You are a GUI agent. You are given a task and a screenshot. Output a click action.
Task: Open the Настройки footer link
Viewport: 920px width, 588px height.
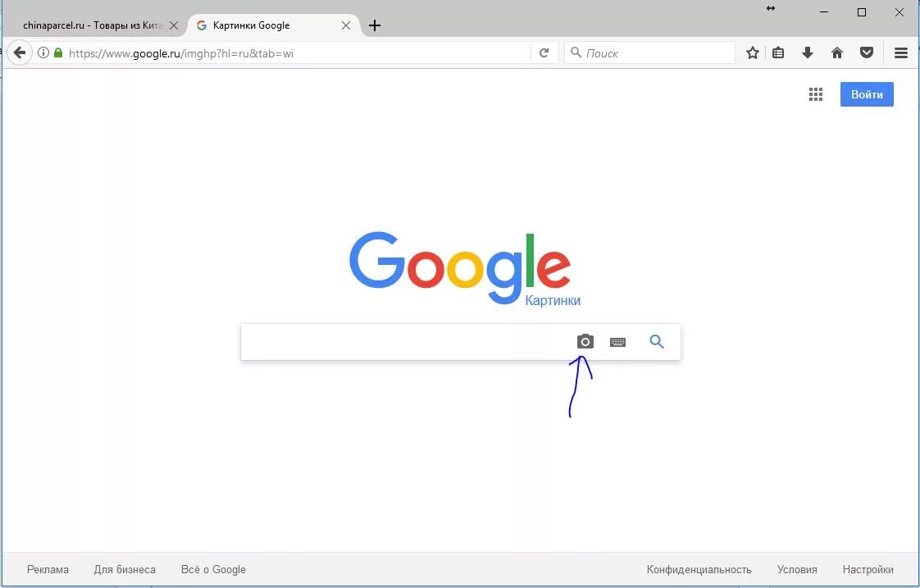click(x=868, y=569)
